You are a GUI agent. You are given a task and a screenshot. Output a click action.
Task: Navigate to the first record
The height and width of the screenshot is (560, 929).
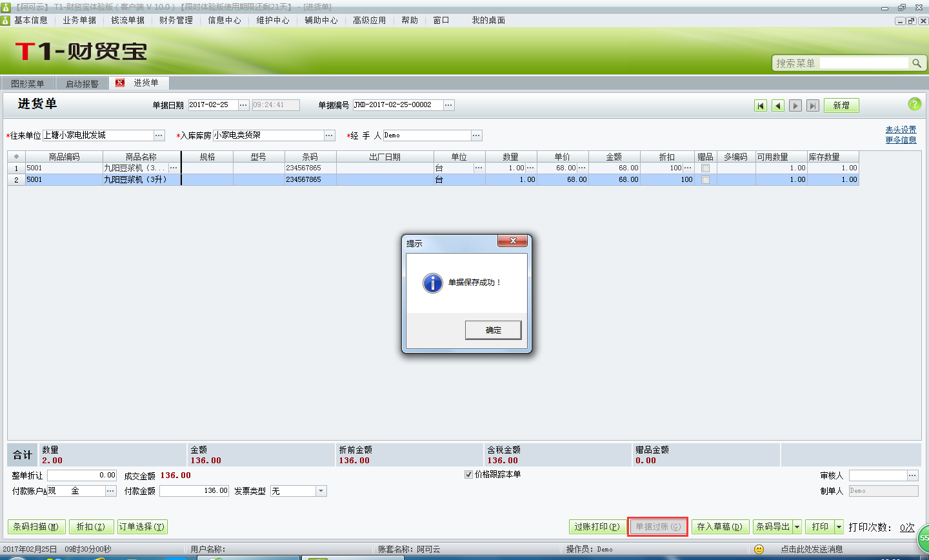point(761,105)
